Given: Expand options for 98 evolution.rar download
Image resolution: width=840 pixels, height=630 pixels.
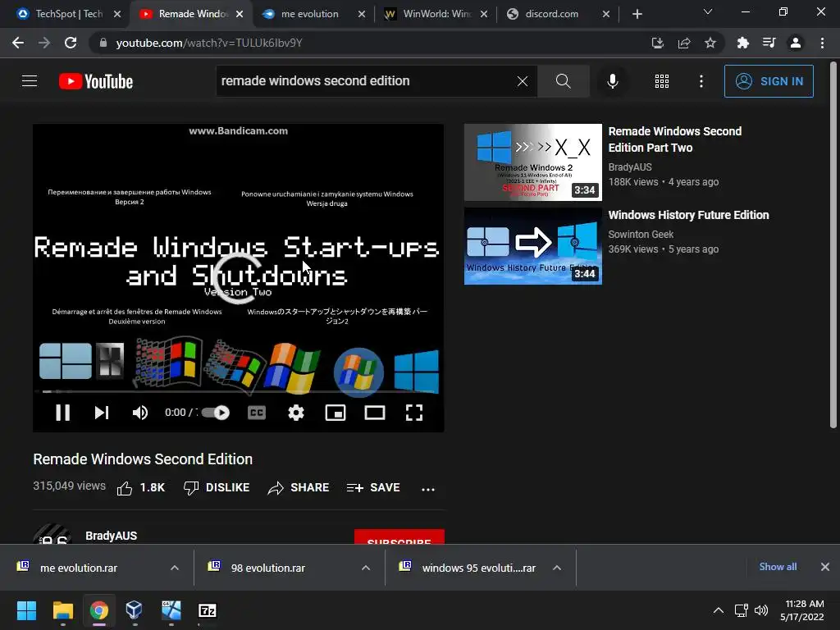Looking at the screenshot, I should pos(366,568).
